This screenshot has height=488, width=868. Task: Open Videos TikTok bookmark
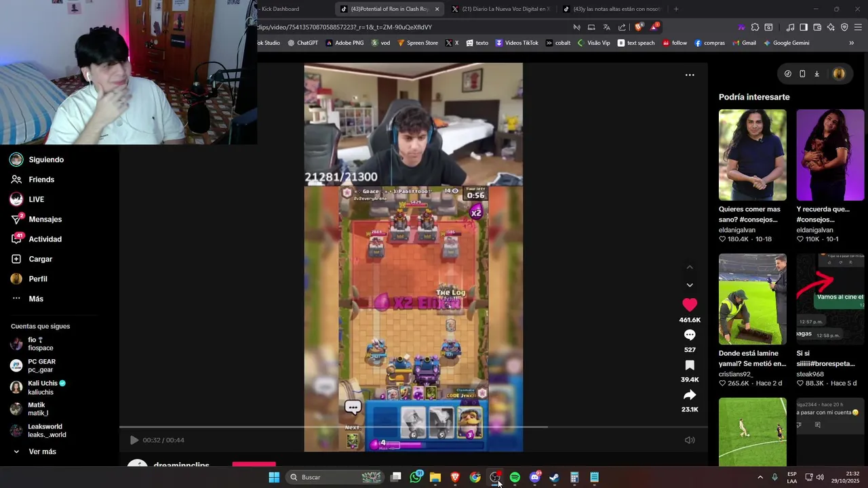click(x=517, y=43)
